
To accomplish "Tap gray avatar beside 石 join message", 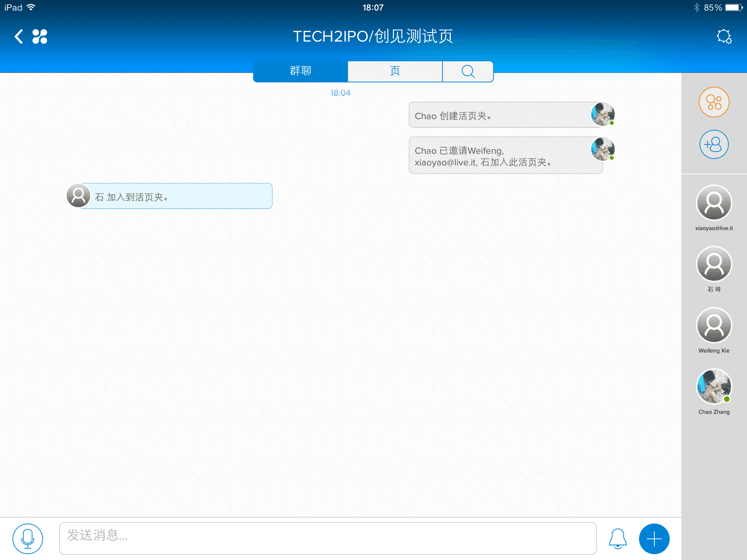I will [78, 196].
